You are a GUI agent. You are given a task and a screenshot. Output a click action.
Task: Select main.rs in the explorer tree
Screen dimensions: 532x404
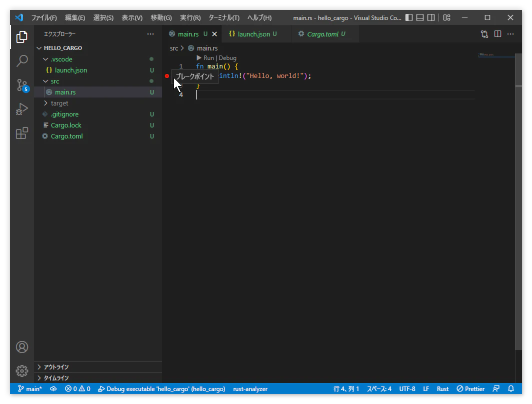(98, 92)
